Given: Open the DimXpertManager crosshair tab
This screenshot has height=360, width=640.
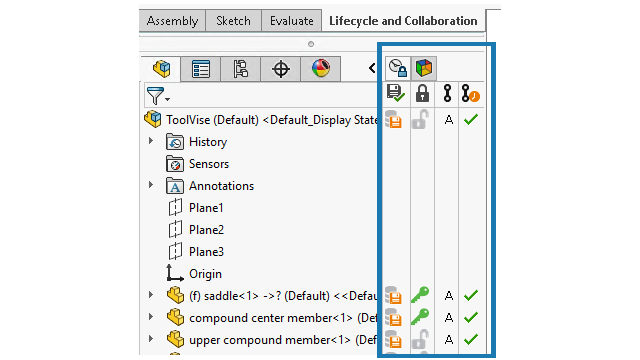Looking at the screenshot, I should point(280,69).
